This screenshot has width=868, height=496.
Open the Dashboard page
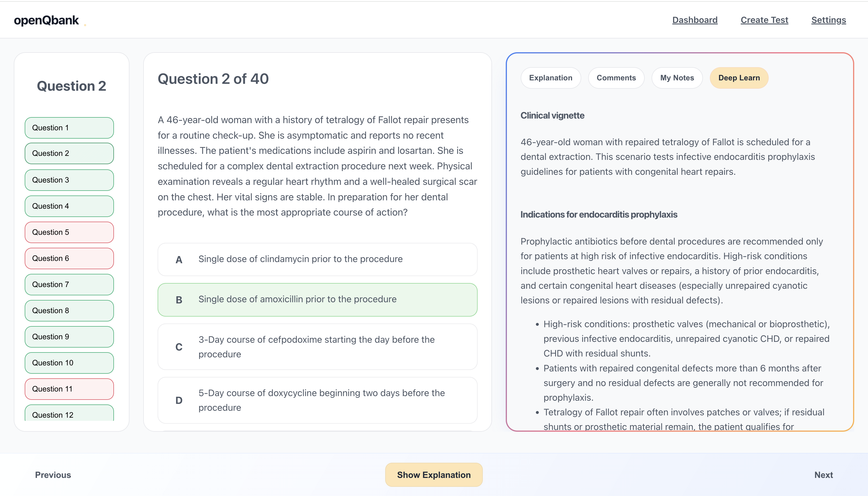click(695, 20)
